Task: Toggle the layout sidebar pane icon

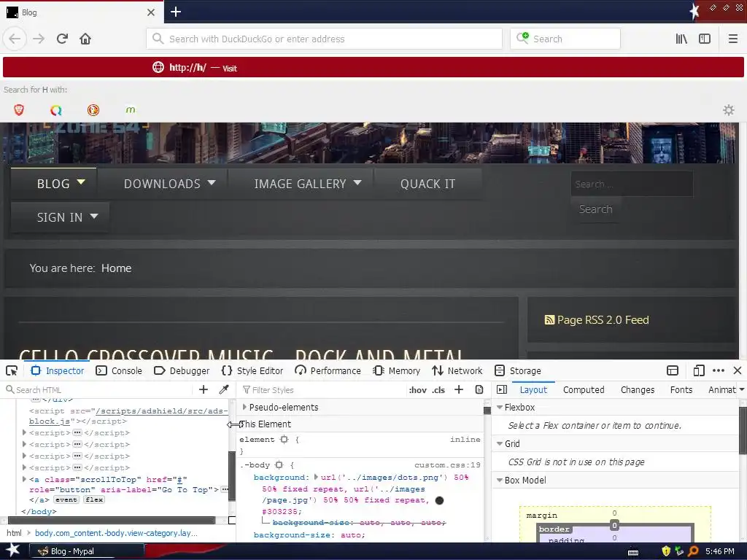Action: (502, 389)
